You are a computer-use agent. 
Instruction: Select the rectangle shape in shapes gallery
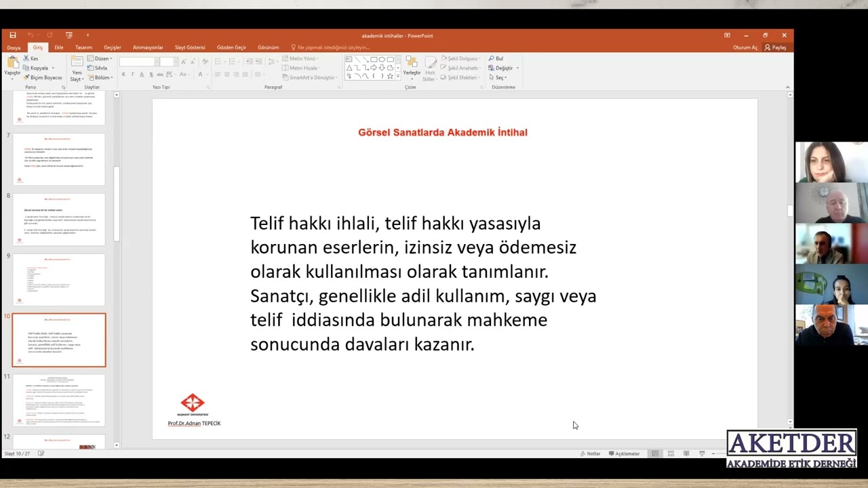(374, 59)
